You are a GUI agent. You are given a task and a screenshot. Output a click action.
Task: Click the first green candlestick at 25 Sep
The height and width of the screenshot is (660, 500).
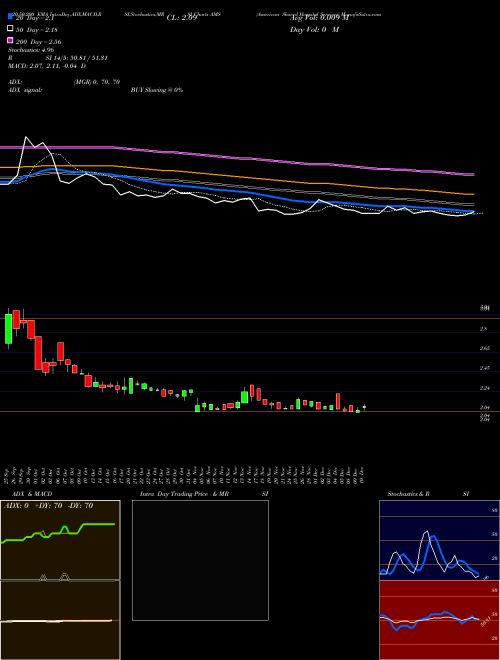click(8, 328)
